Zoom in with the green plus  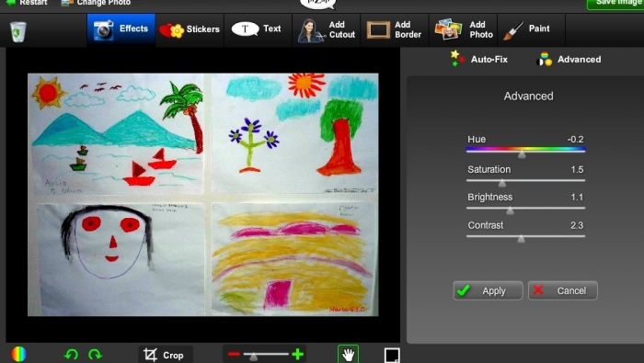[298, 354]
